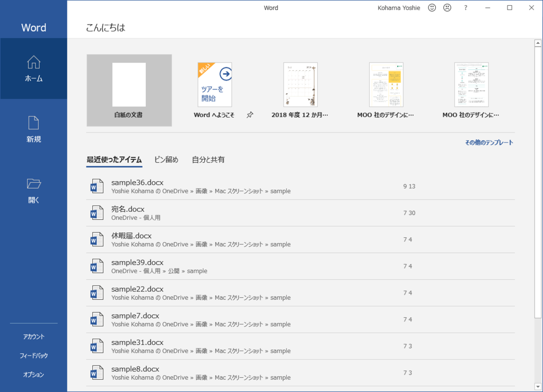The width and height of the screenshot is (543, 392).
Task: Click the OneDrive - 個人用 path under 宛名.docx
Action: pyautogui.click(x=136, y=218)
